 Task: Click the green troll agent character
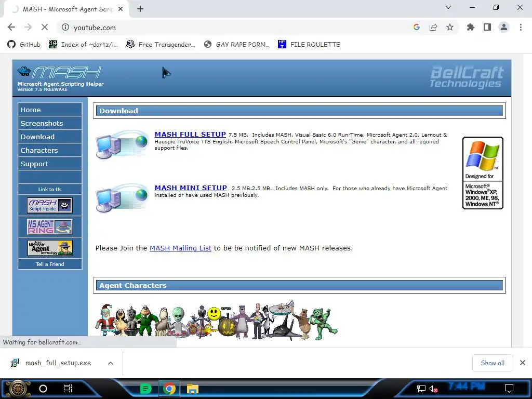click(324, 323)
